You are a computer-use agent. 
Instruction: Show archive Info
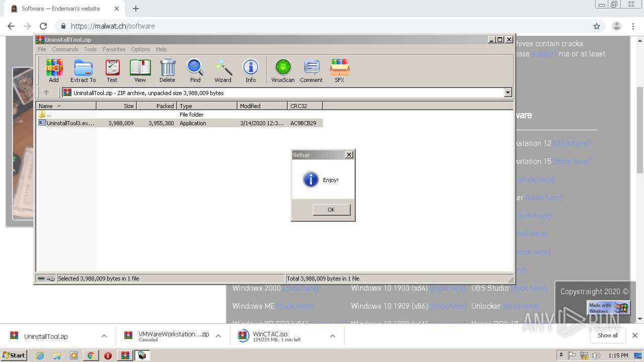(x=251, y=70)
